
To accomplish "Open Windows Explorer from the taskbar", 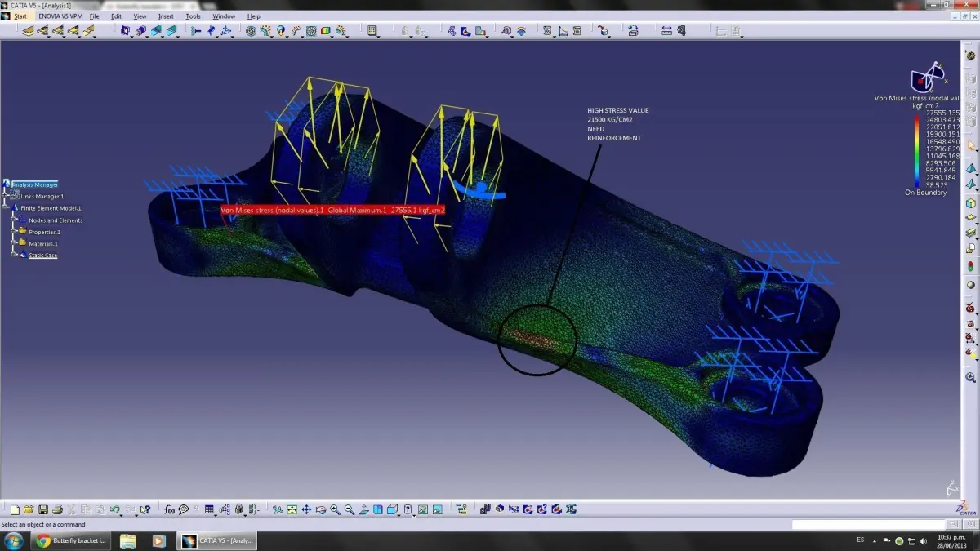I will (128, 540).
